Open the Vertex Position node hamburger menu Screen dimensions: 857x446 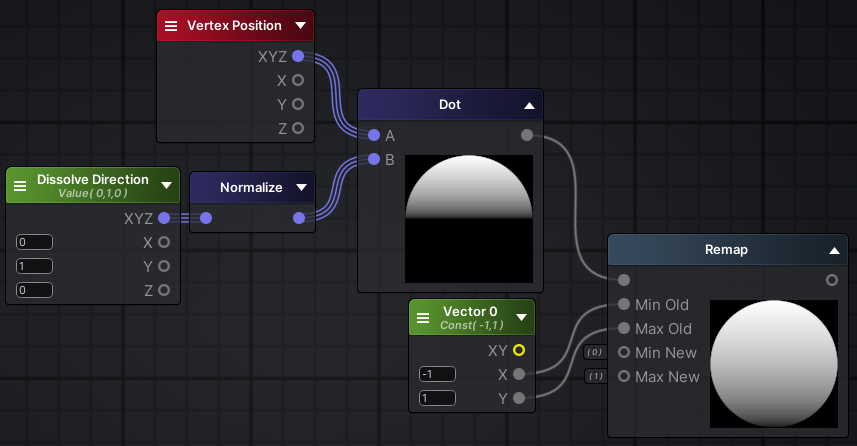click(x=171, y=26)
